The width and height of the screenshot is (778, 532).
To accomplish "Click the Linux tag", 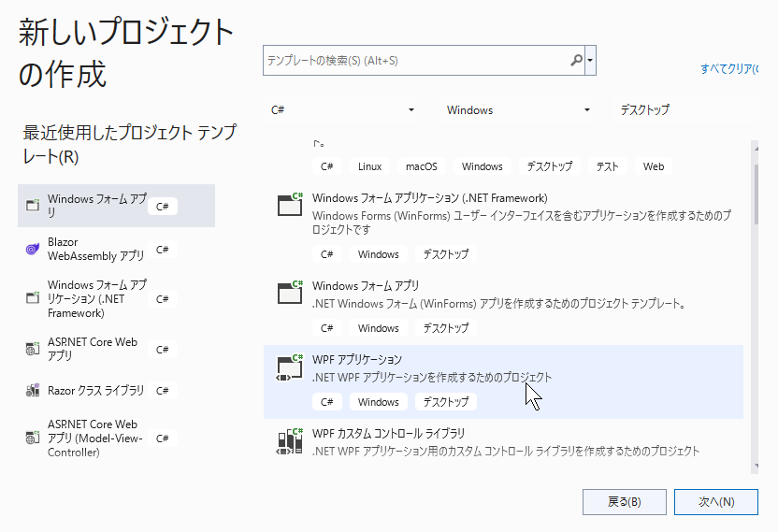I will 369,166.
